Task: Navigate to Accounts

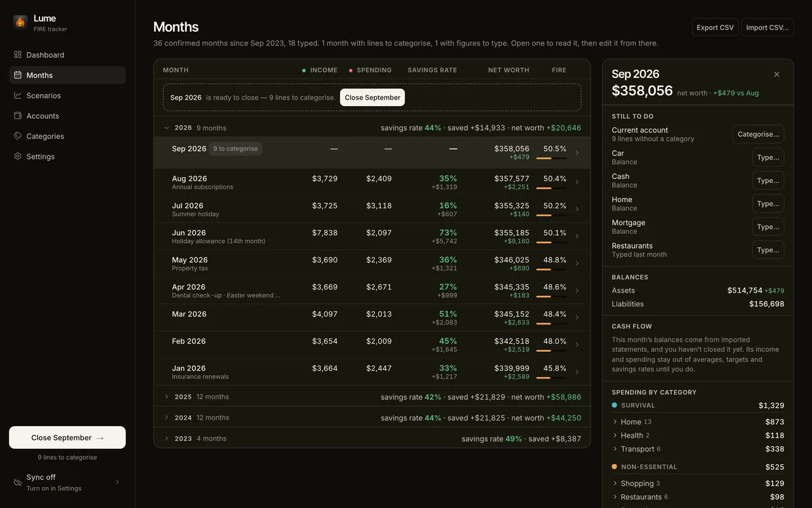Action: 67,116
